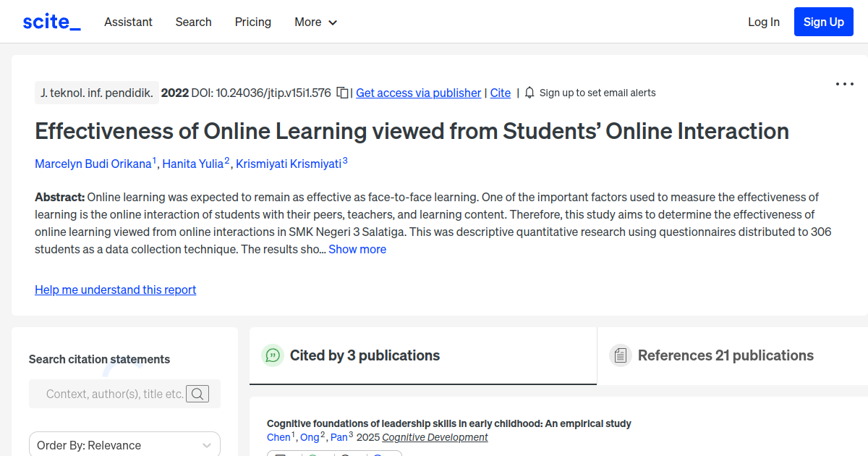Expand the More navigation dropdown
Screen dimensions: 868x456
point(315,22)
